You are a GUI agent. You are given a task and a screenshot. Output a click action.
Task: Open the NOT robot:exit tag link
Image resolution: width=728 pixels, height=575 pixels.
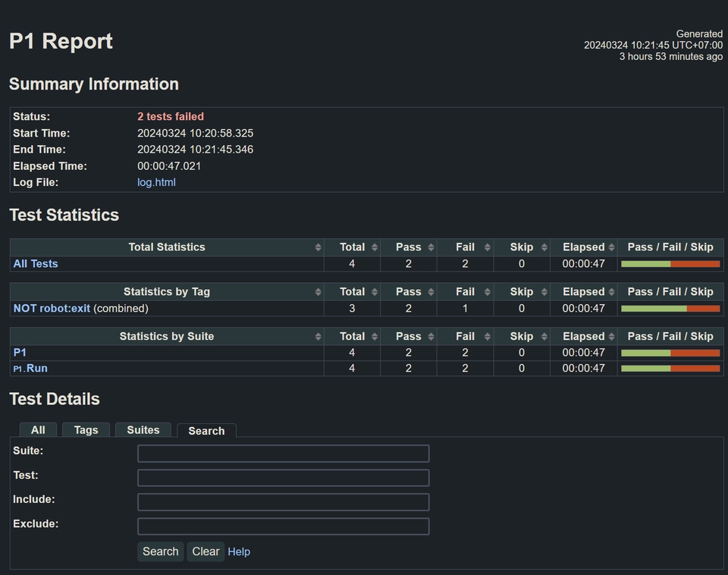pyautogui.click(x=52, y=309)
